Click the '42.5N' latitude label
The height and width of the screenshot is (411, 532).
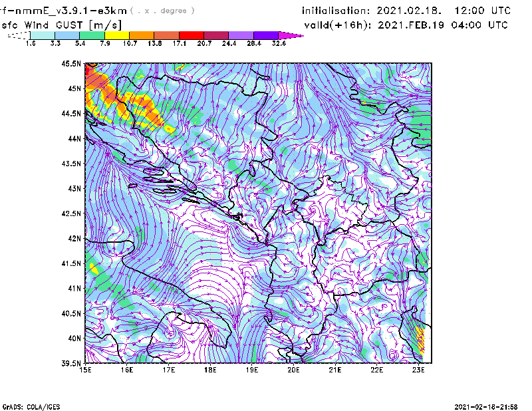pos(71,213)
